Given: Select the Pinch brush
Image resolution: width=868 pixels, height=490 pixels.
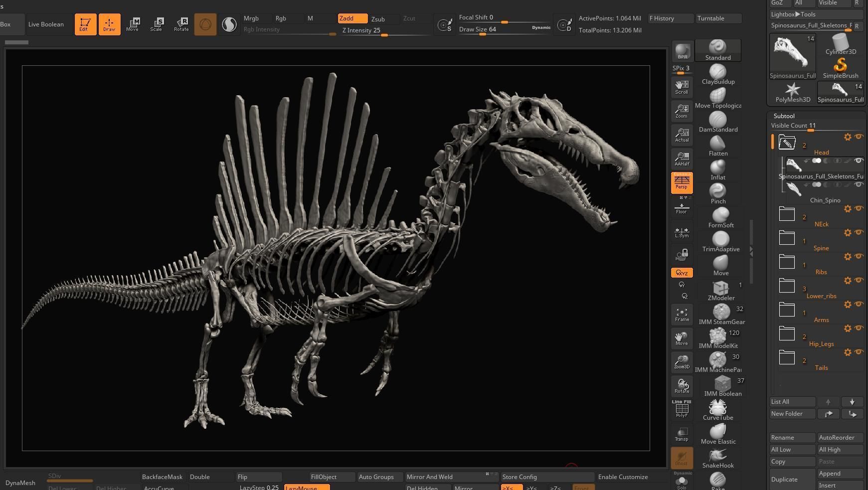Looking at the screenshot, I should [x=718, y=194].
